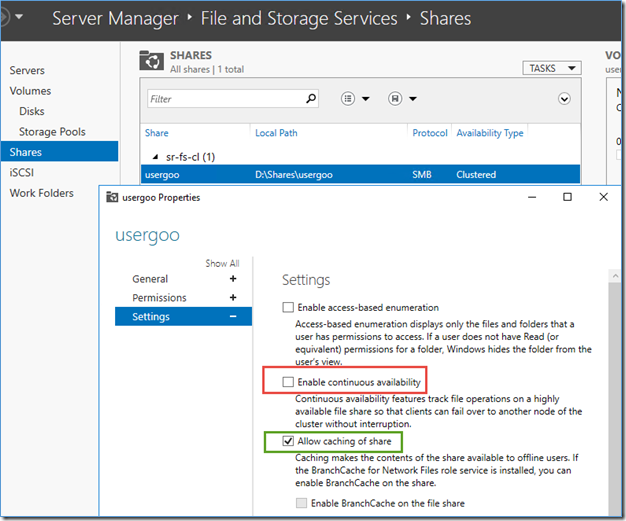The image size is (626, 521).
Task: Enable continuous availability checkbox
Action: (x=288, y=382)
